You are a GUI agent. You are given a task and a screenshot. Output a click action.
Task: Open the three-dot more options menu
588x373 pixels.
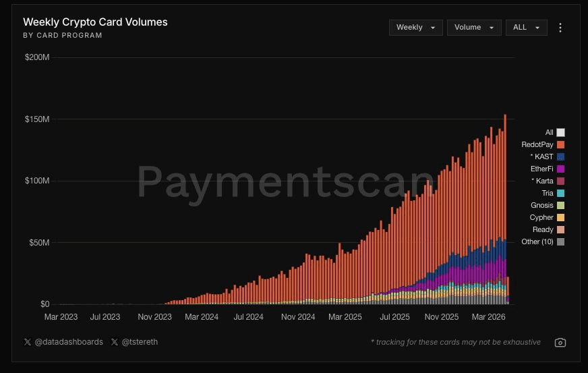560,28
